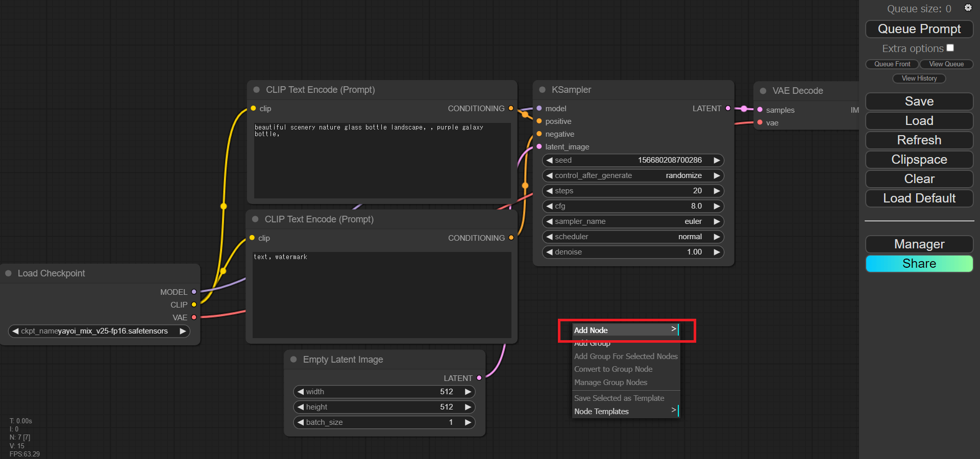The image size is (980, 459).
Task: Adjust the denoise value field
Action: coord(633,252)
